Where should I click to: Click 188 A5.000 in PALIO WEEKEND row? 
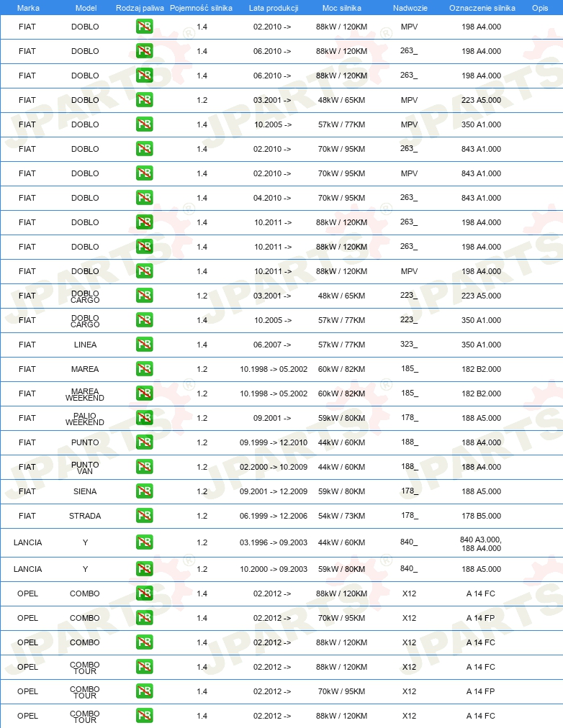[x=481, y=418]
